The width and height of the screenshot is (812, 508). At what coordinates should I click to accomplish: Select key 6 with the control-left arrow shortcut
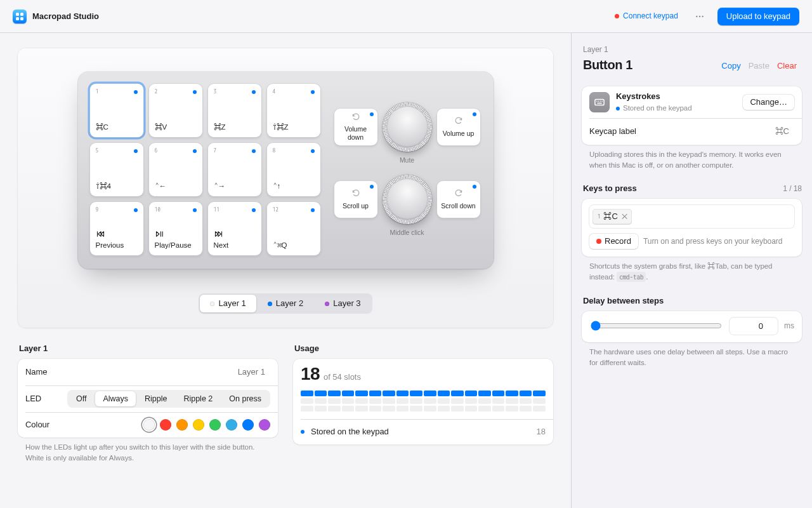pos(176,170)
